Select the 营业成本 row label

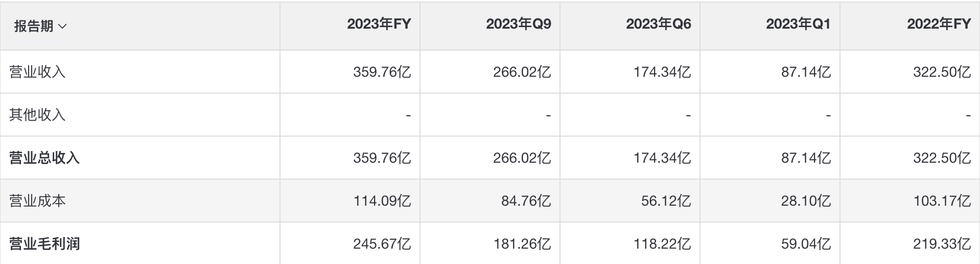click(37, 201)
